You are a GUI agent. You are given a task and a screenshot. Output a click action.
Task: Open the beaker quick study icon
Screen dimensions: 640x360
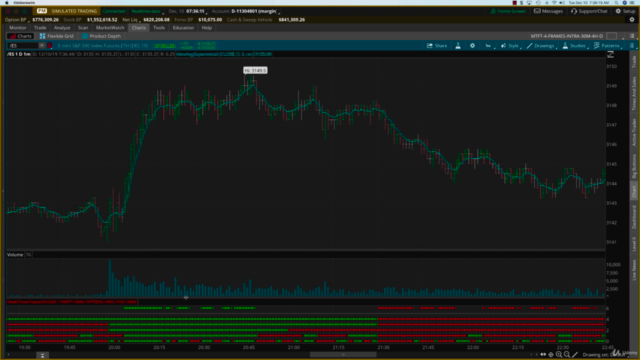point(458,46)
